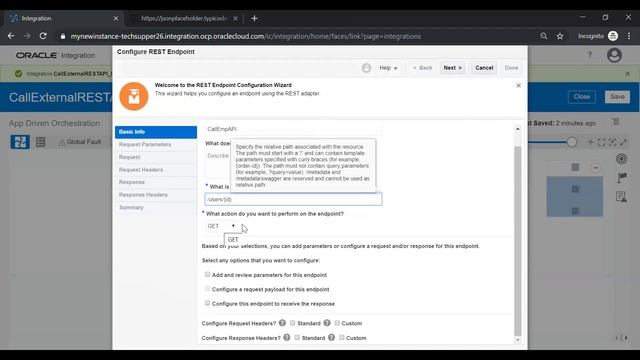Reload the current browser page
Screen dimensions: 640x360
coord(43,36)
